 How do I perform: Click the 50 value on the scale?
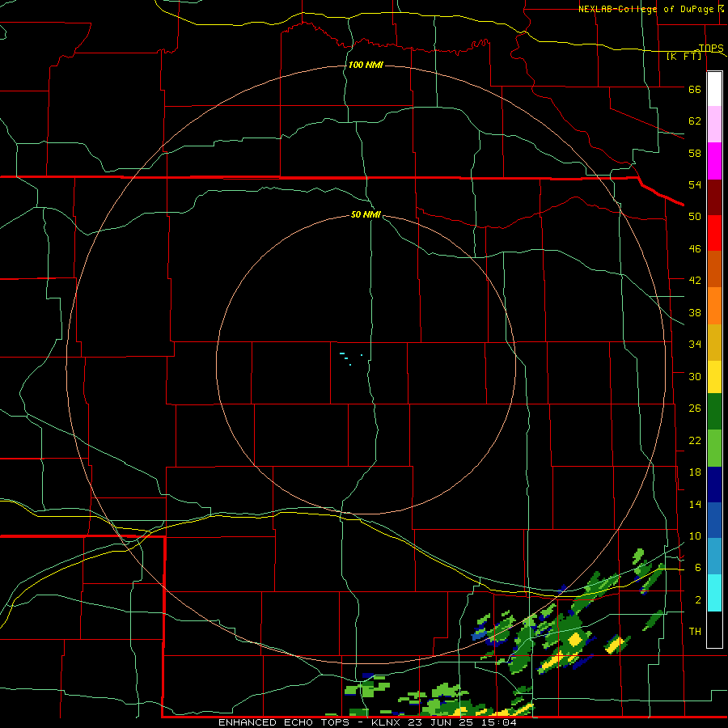pyautogui.click(x=695, y=217)
